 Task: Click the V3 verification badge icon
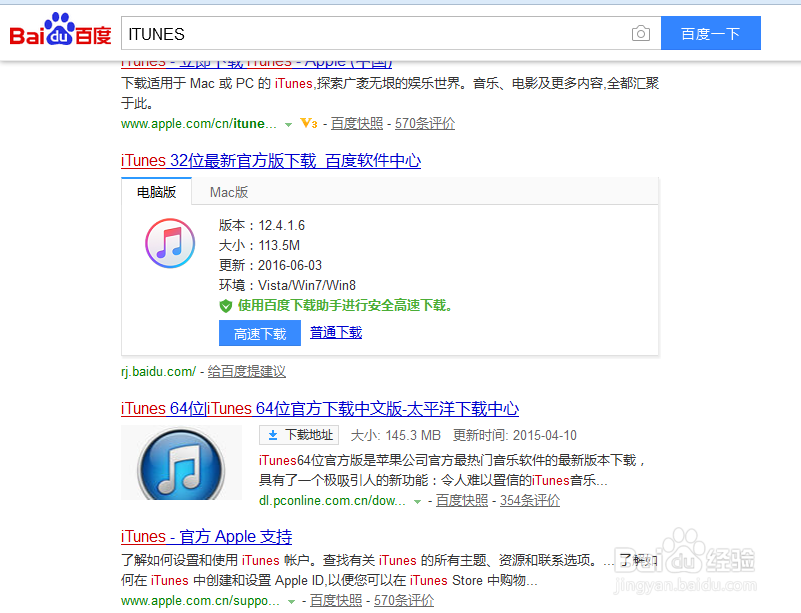pyautogui.click(x=309, y=123)
